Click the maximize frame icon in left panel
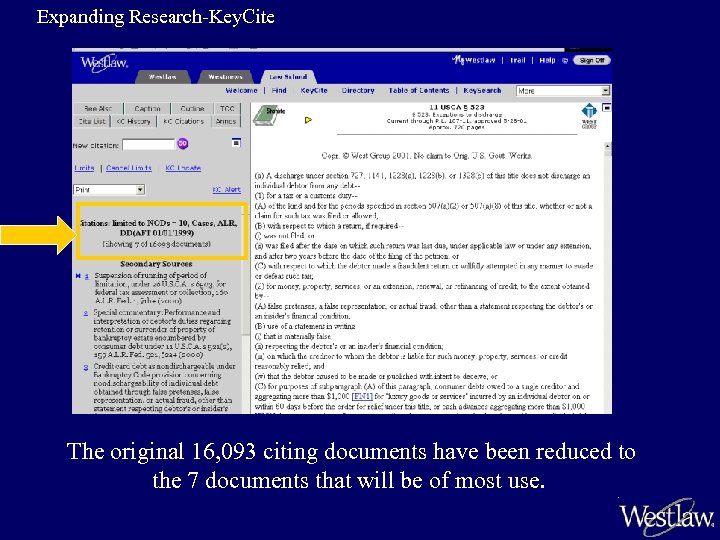This screenshot has width=720, height=540. (236, 143)
